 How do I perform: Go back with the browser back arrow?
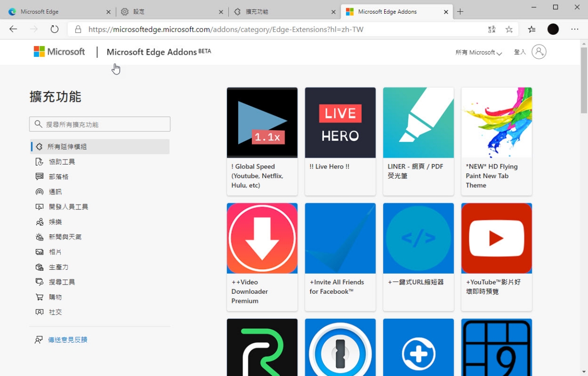(13, 29)
